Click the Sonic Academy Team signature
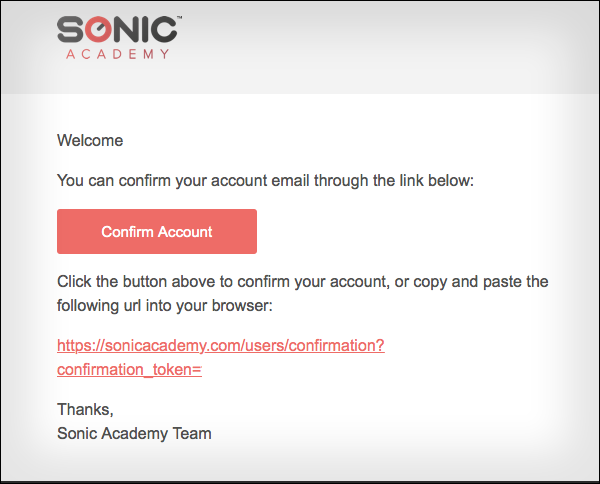The height and width of the screenshot is (484, 600). click(x=134, y=434)
